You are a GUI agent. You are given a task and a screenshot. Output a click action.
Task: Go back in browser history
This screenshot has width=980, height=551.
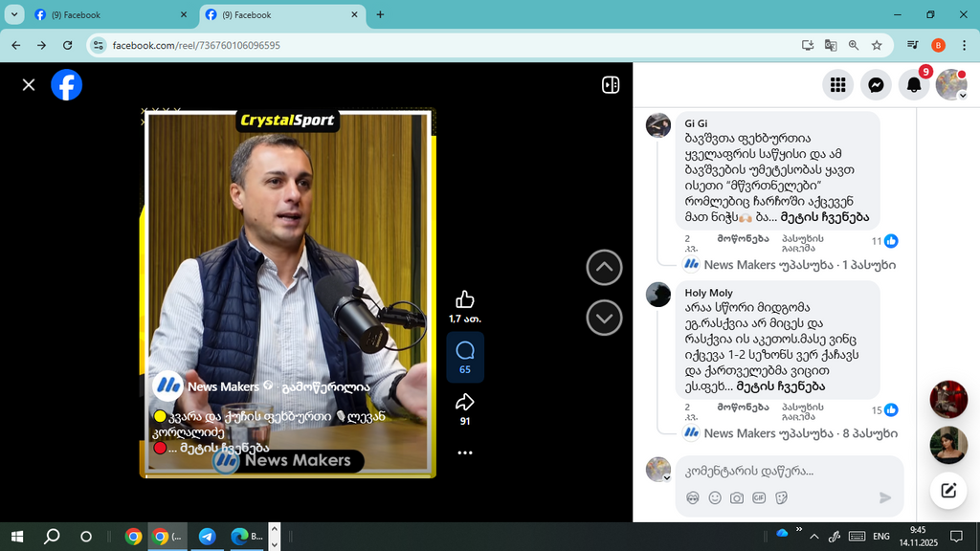16,45
